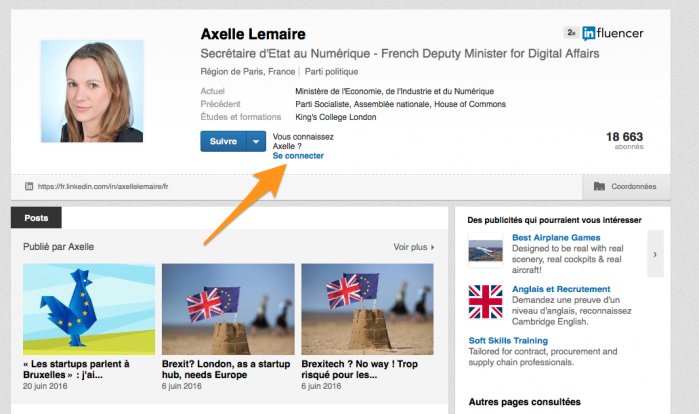
Task: Click the 'Région de Paris, France' location text
Action: point(248,72)
